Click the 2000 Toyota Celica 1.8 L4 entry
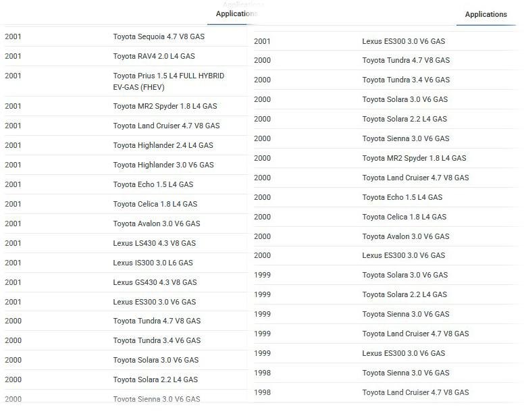The image size is (524, 420). pyautogui.click(x=386, y=217)
